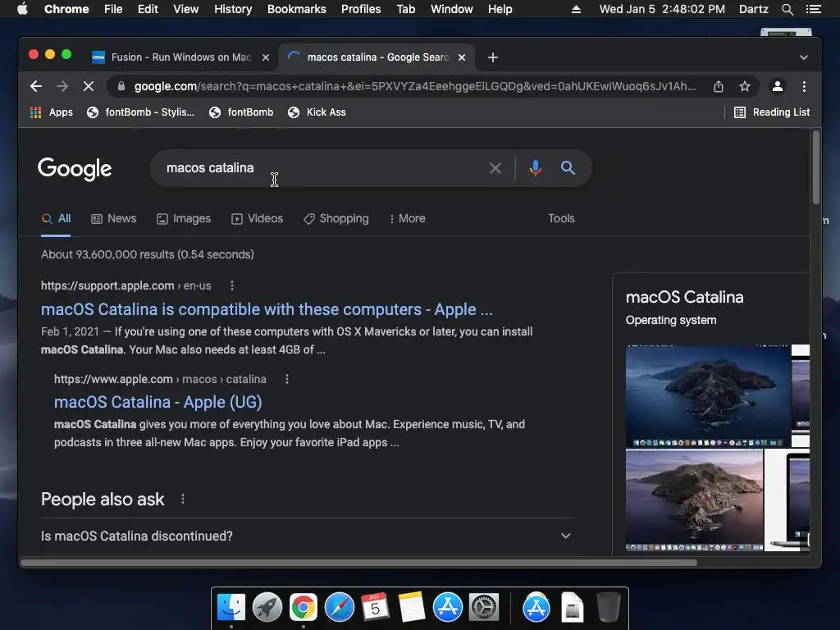This screenshot has width=840, height=630.
Task: Switch to Fusion - Run Windows tab
Action: (x=181, y=57)
